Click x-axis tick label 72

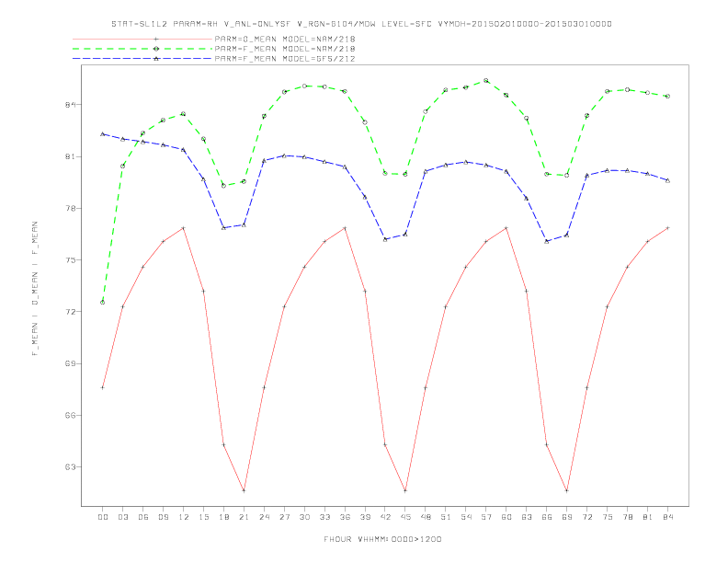587,517
